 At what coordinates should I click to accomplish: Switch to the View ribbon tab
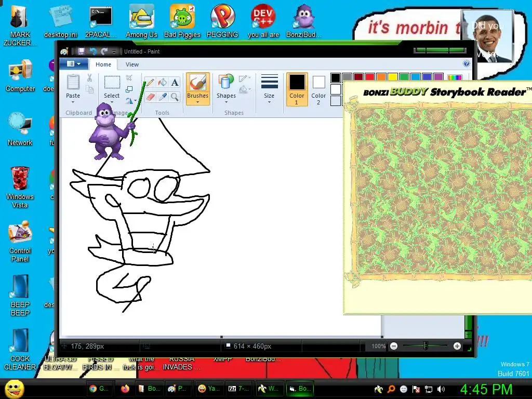(x=132, y=64)
